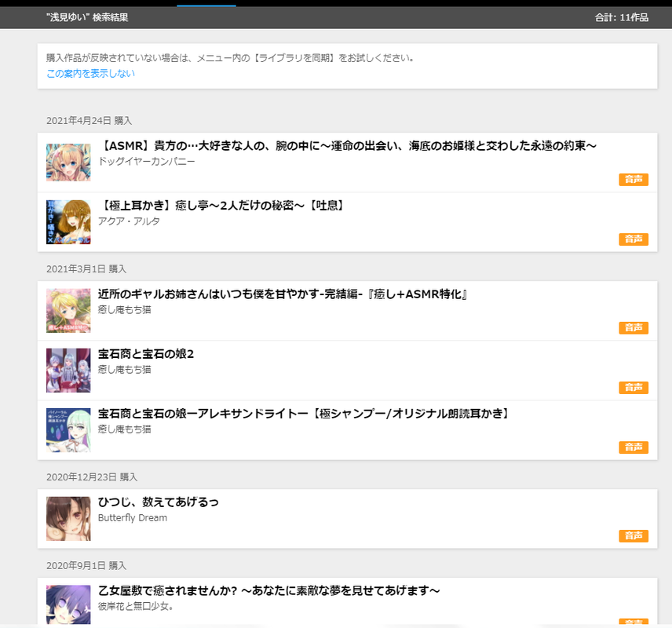Click 'この案内を表示しない' link

tap(90, 73)
